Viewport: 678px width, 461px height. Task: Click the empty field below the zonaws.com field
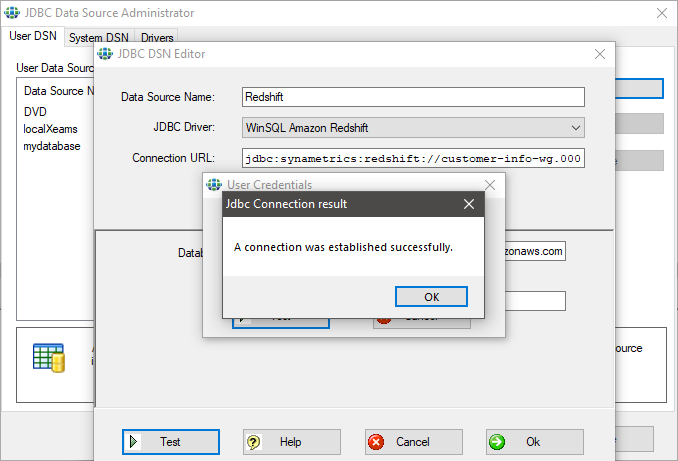tap(535, 301)
